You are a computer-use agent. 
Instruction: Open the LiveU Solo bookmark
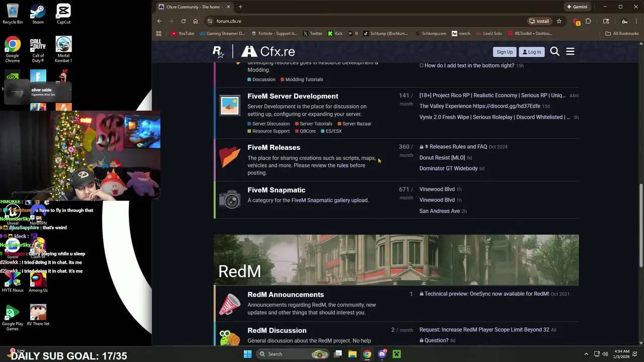pos(489,34)
